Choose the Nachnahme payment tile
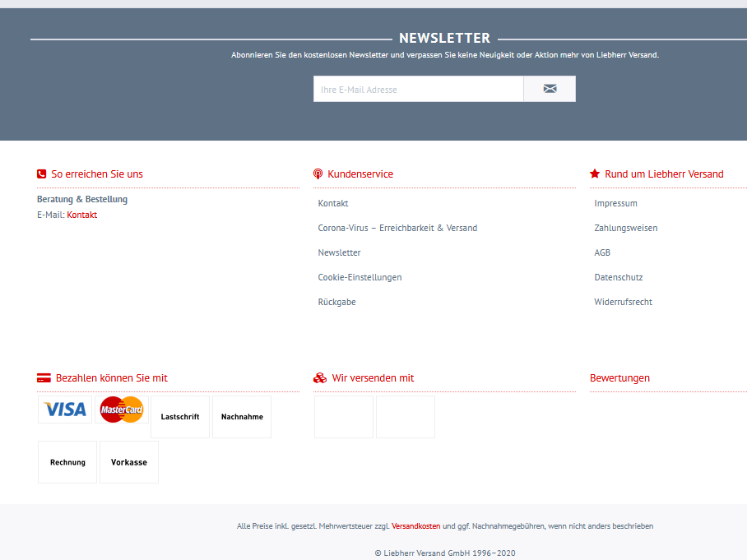Viewport: 747px width, 560px height. (242, 417)
